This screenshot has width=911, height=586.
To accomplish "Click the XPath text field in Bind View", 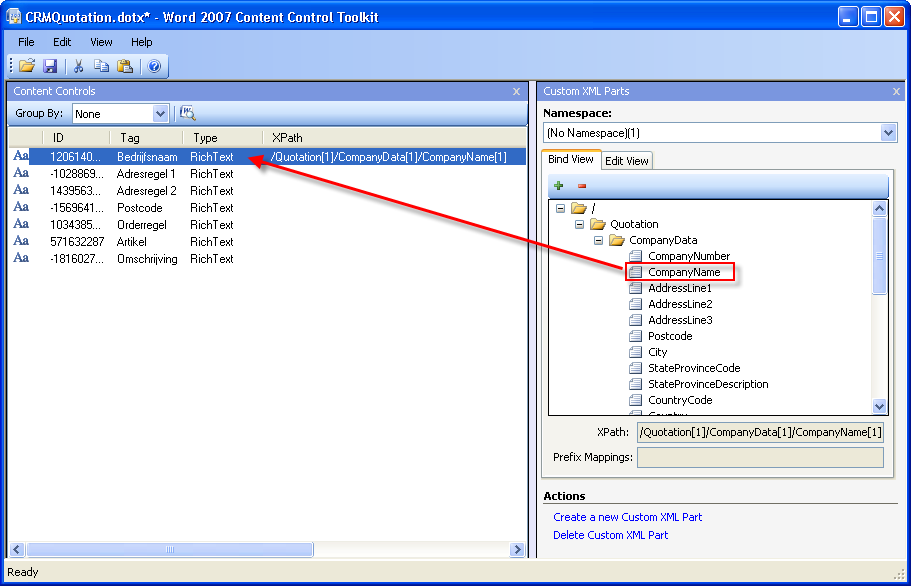I will pyautogui.click(x=760, y=432).
